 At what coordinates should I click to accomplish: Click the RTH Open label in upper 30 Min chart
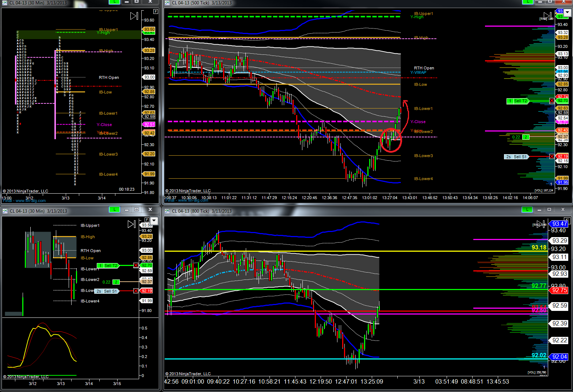[109, 77]
